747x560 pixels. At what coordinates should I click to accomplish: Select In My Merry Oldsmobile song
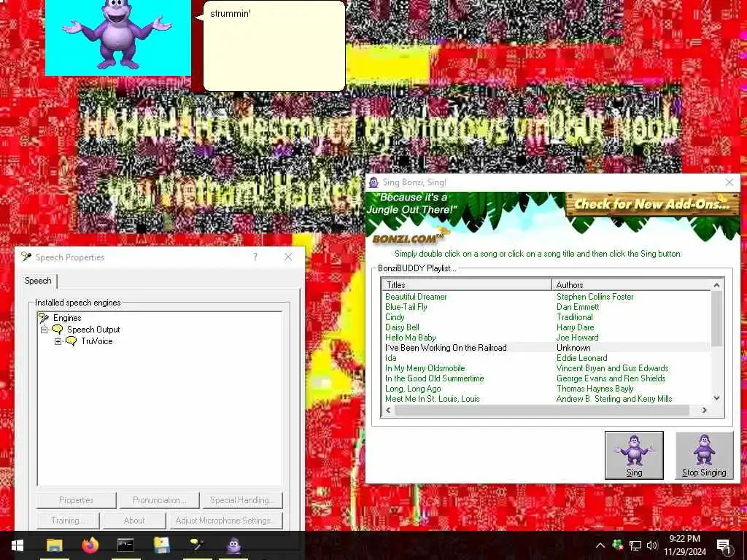point(425,368)
